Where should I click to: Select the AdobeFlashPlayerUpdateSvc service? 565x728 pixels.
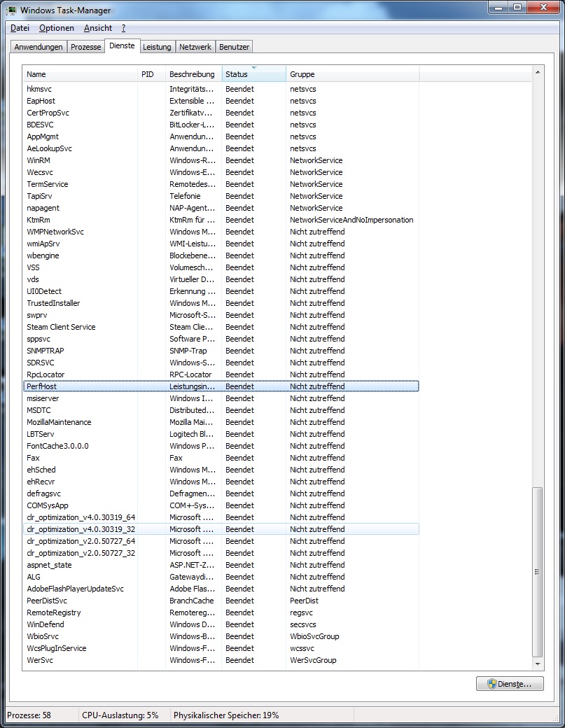(221, 589)
